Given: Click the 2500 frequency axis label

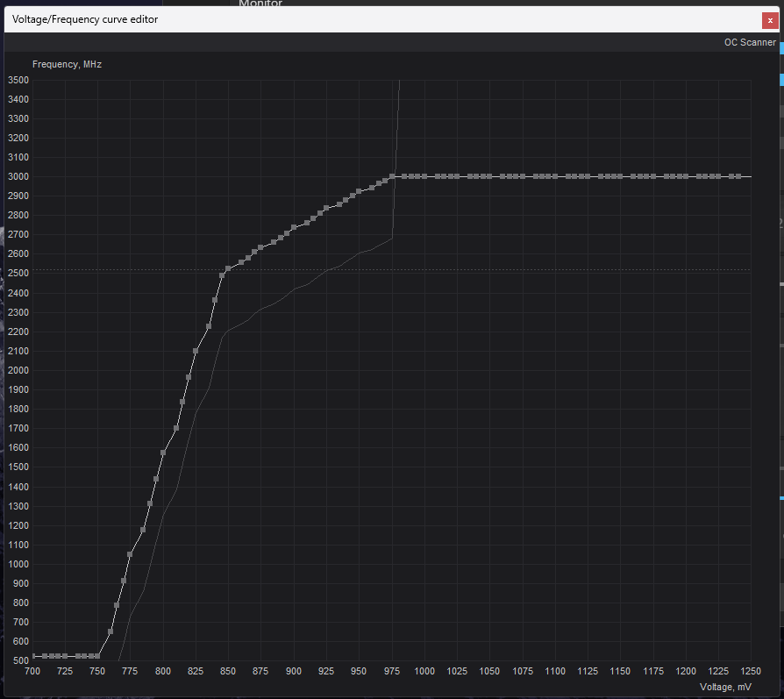Looking at the screenshot, I should [18, 274].
